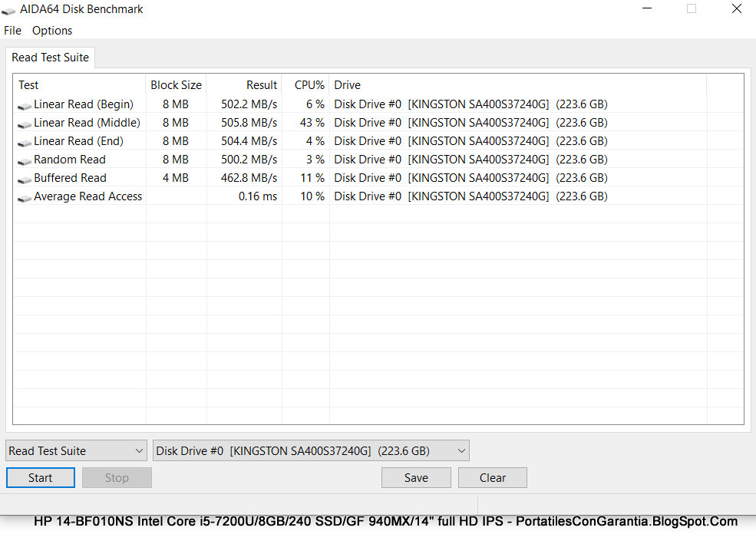Click the Block Size column header
This screenshot has width=756, height=544.
click(x=176, y=85)
